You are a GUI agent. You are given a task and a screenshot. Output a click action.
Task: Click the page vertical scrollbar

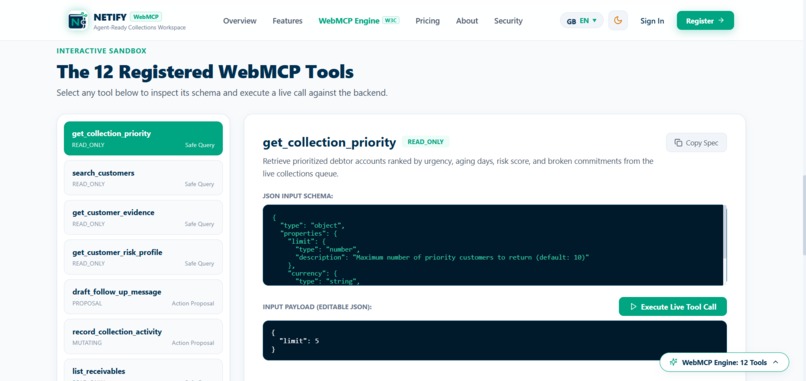(x=803, y=216)
